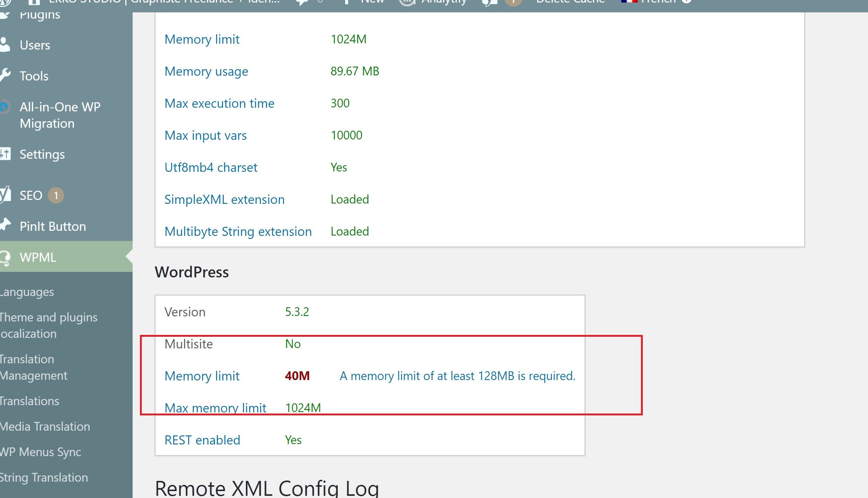The width and height of the screenshot is (868, 498).
Task: Open Theme and plugins localization page
Action: tap(48, 325)
